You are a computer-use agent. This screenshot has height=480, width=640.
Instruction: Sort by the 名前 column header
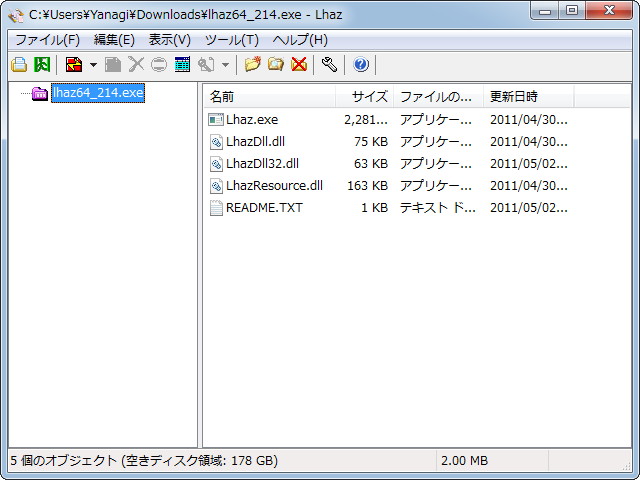(269, 97)
